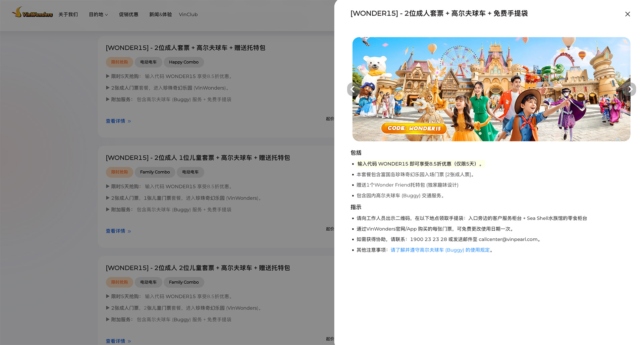
Task: Open the VinClub page
Action: 188,14
